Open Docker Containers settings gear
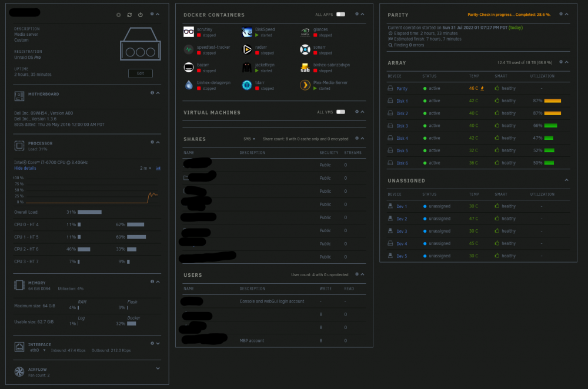The height and width of the screenshot is (389, 588). [357, 14]
